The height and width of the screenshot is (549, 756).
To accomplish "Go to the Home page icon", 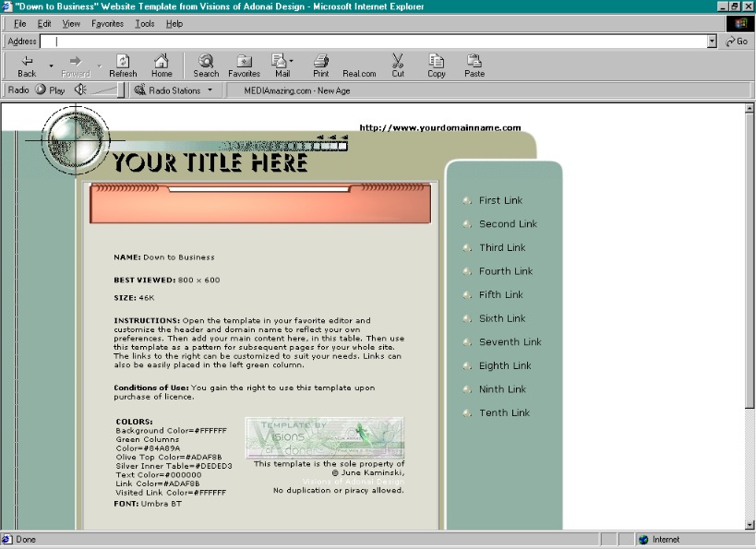I will point(162,66).
